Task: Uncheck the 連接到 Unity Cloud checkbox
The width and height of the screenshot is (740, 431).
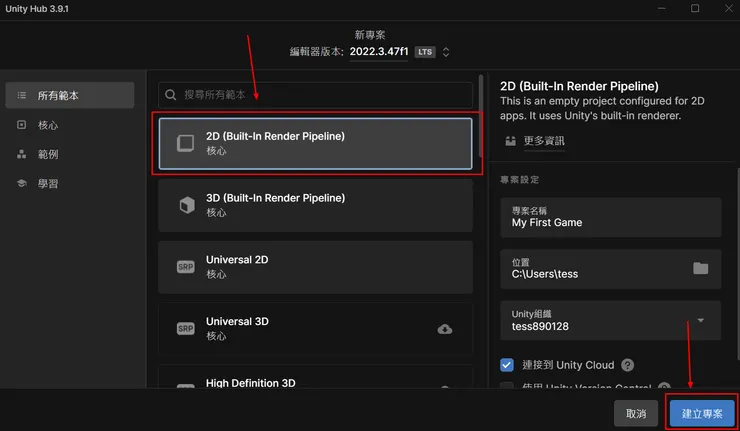Action: [507, 365]
